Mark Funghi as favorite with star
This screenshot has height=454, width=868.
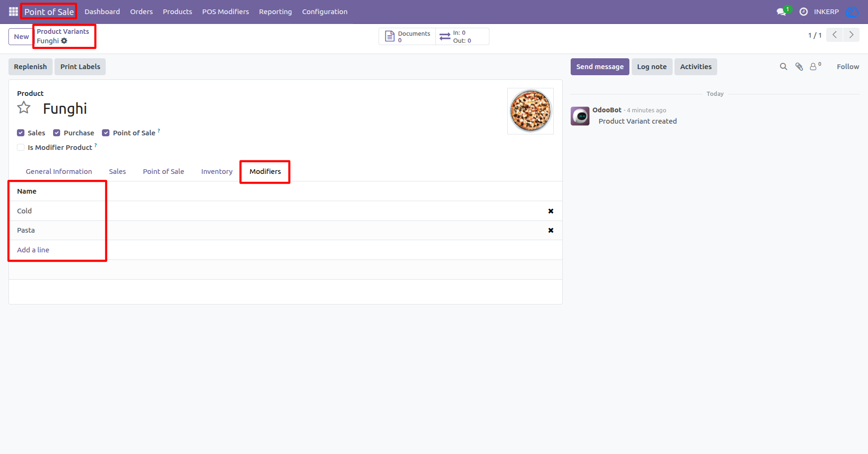coord(24,108)
